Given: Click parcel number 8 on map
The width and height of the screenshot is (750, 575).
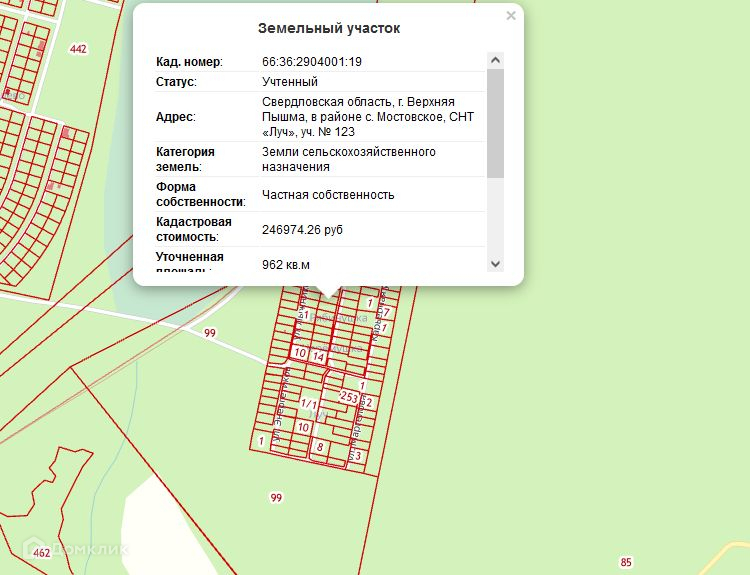Looking at the screenshot, I should (x=320, y=447).
